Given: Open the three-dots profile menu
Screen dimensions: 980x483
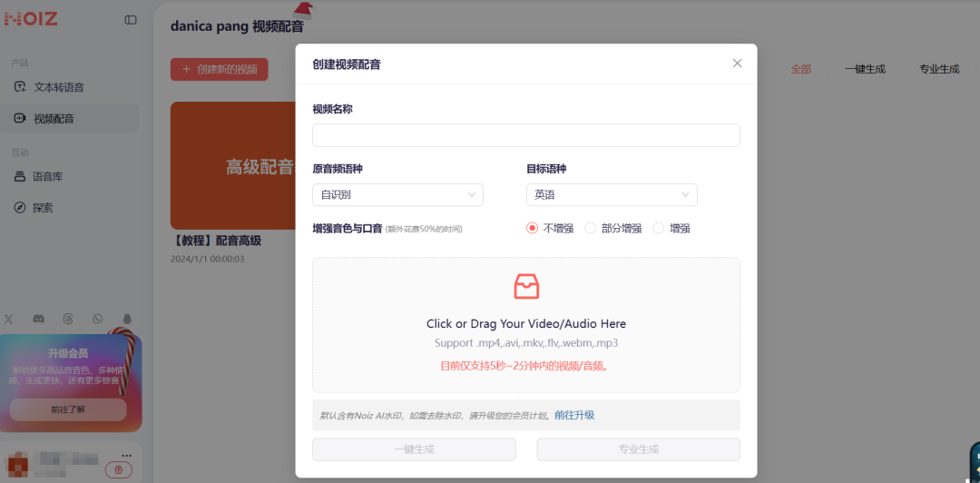Looking at the screenshot, I should click(x=126, y=455).
